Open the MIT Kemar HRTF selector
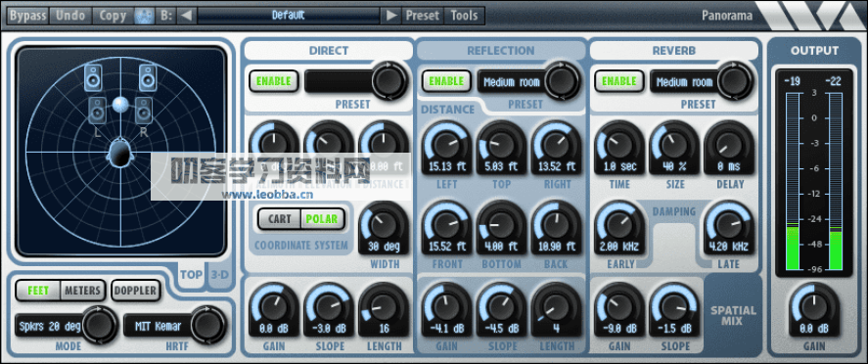 158,327
